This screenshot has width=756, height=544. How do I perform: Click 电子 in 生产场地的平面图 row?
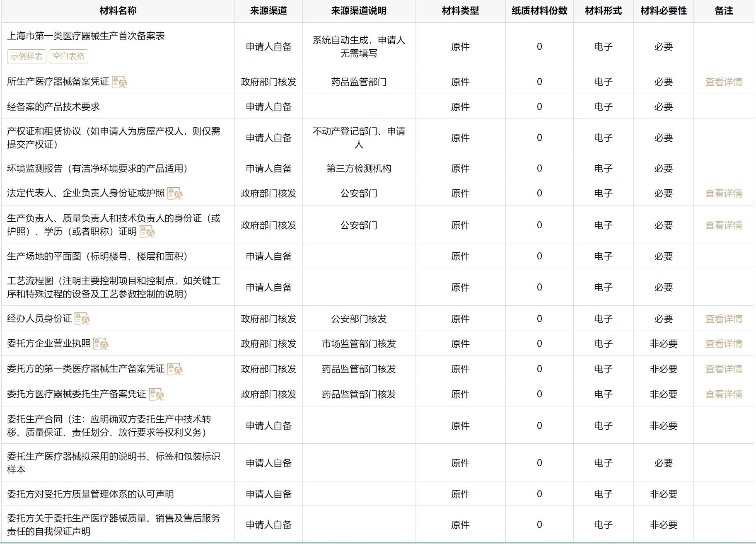pyautogui.click(x=603, y=256)
